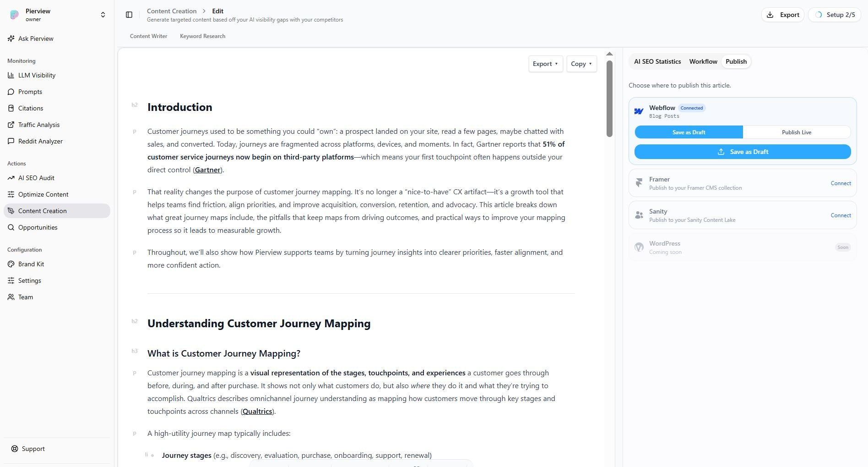Open LLM Visibility chart icon

(x=11, y=75)
